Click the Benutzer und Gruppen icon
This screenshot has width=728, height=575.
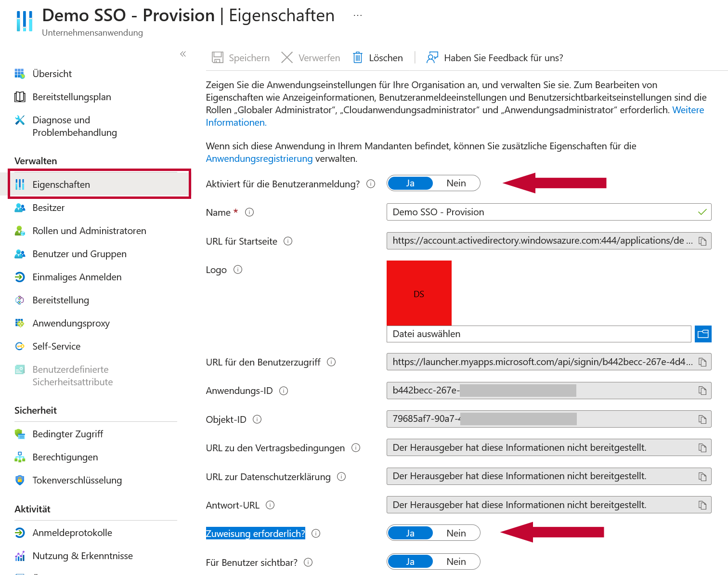(x=20, y=254)
